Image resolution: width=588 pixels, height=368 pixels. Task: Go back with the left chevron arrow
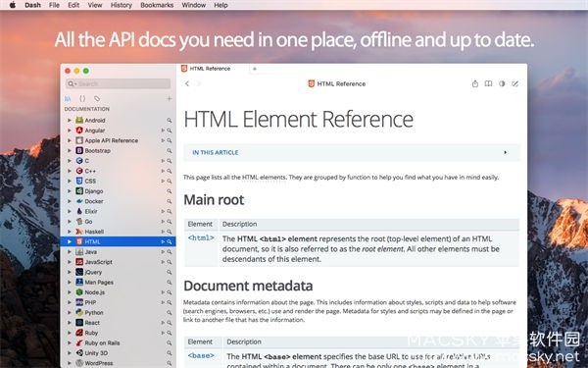pyautogui.click(x=187, y=83)
